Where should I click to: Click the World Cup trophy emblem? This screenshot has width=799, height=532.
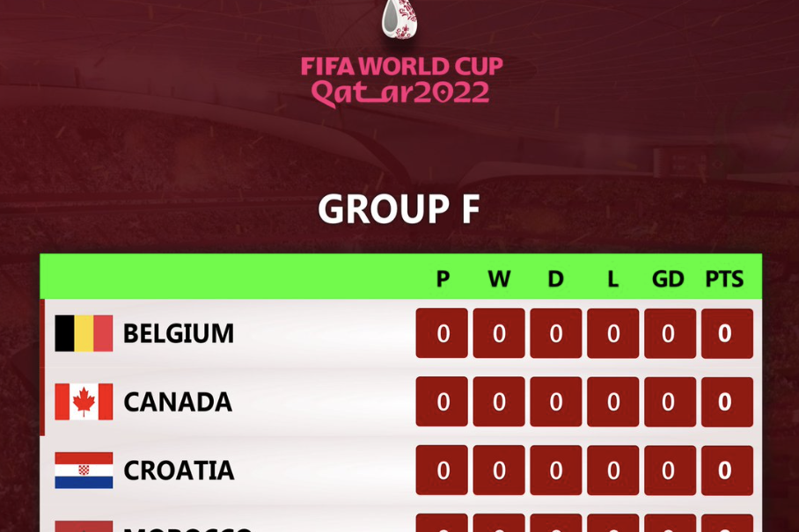click(x=400, y=18)
